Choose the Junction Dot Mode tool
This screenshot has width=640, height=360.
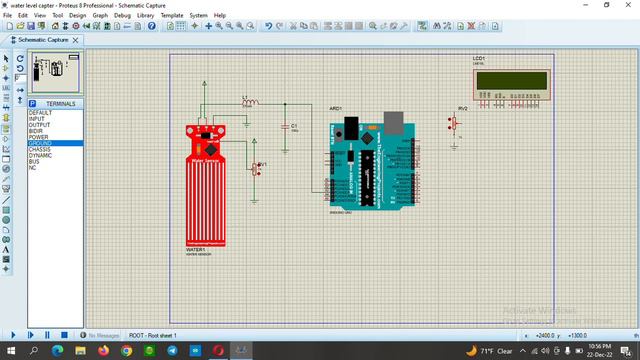tap(6, 78)
